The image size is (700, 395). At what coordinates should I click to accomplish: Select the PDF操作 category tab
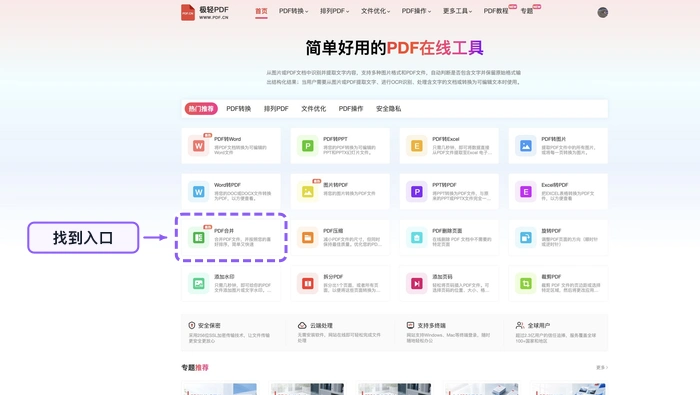click(351, 108)
